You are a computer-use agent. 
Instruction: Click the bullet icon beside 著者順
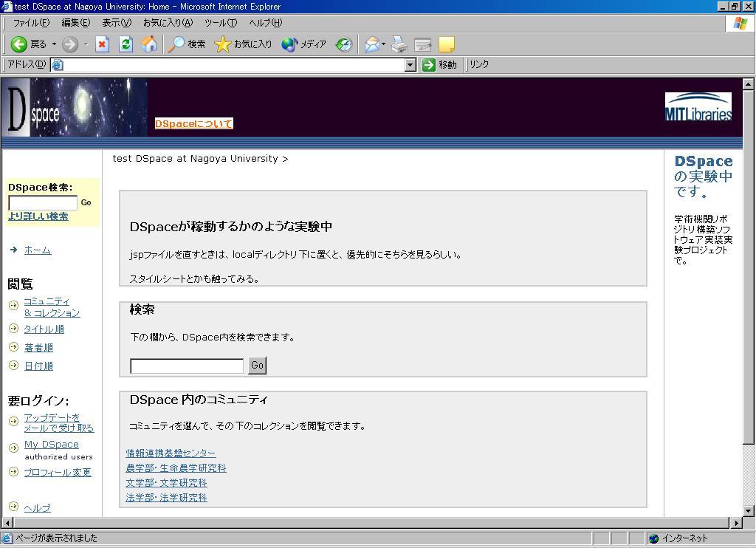[x=13, y=347]
